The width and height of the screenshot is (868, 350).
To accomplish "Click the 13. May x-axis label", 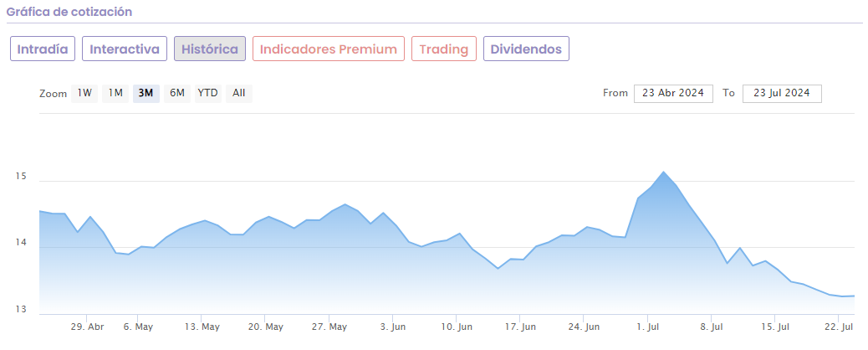I will [x=202, y=327].
